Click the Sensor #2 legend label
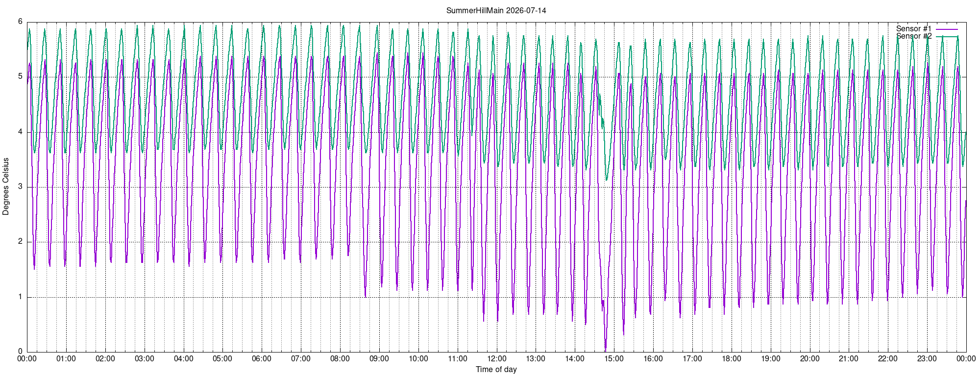This screenshot has height=376, width=980. point(914,36)
